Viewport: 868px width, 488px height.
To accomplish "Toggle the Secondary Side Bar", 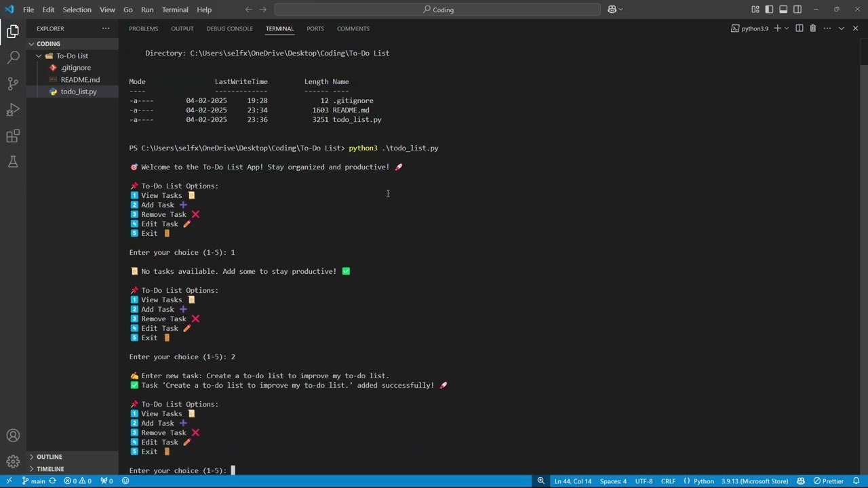I will [796, 9].
